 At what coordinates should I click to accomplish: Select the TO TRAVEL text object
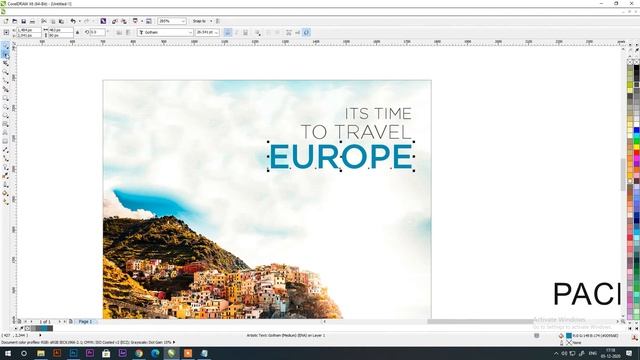pyautogui.click(x=356, y=132)
